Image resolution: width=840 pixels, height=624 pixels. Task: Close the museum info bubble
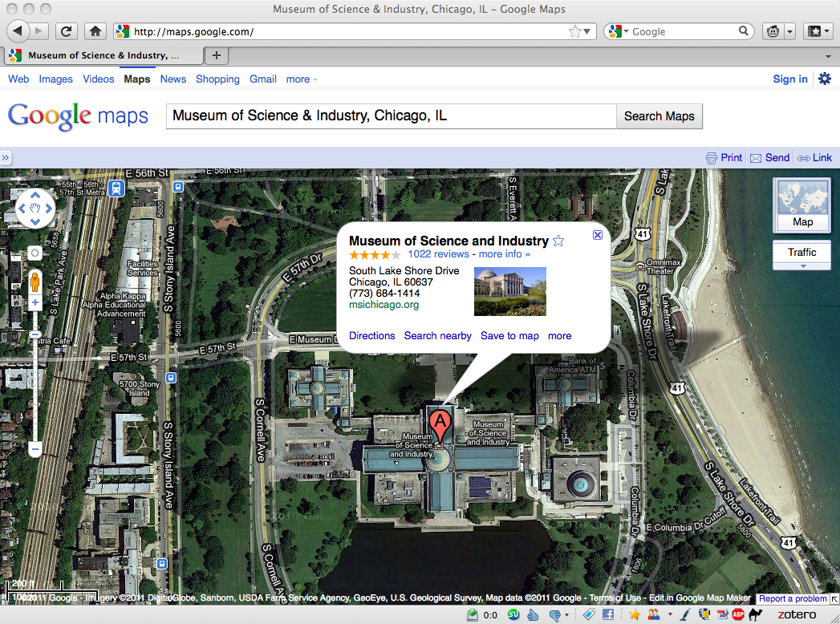598,235
